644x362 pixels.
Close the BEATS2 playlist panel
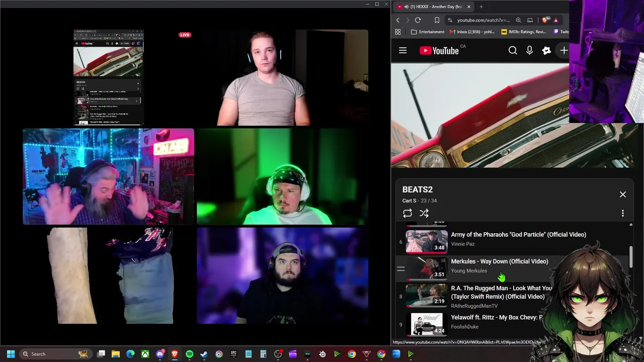point(622,194)
